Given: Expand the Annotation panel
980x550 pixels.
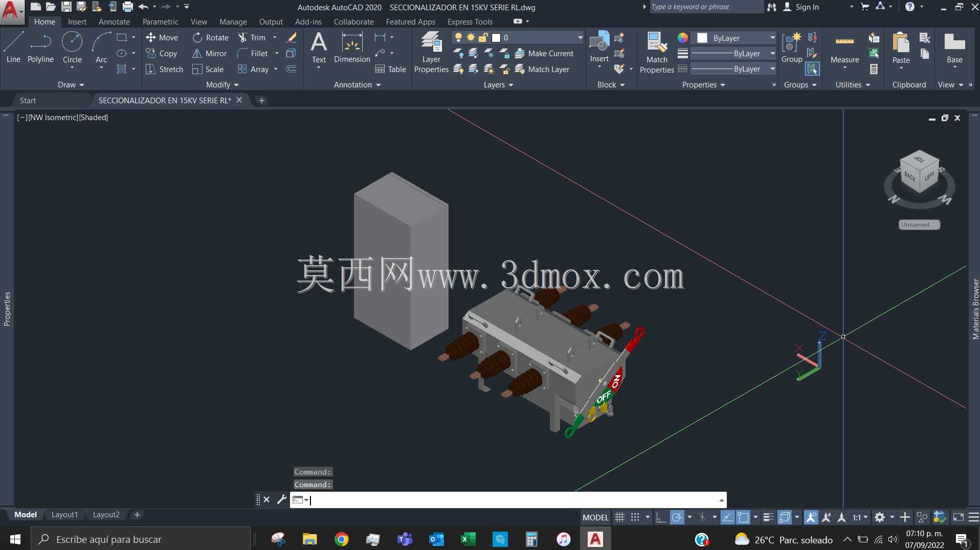Looking at the screenshot, I should [x=357, y=85].
